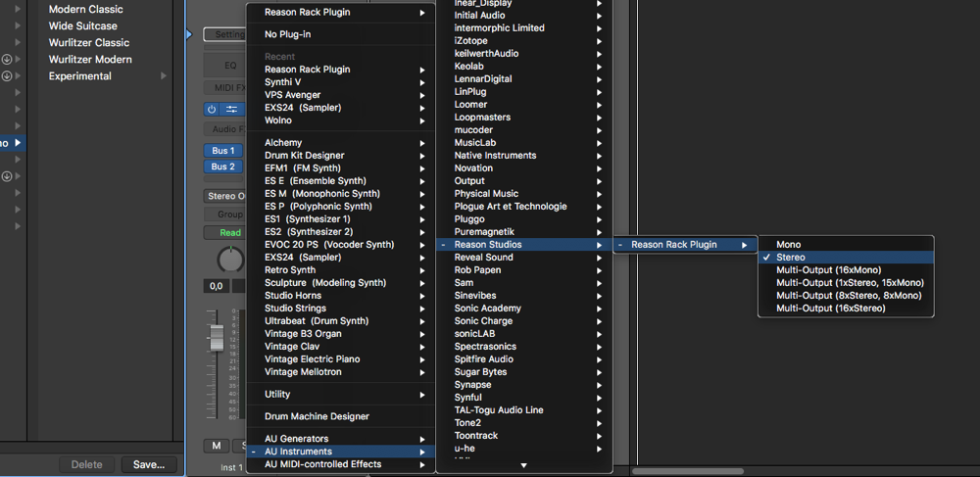980x477 pixels.
Task: Choose Ultrabeat (Drum Synth)
Action: tap(341, 321)
